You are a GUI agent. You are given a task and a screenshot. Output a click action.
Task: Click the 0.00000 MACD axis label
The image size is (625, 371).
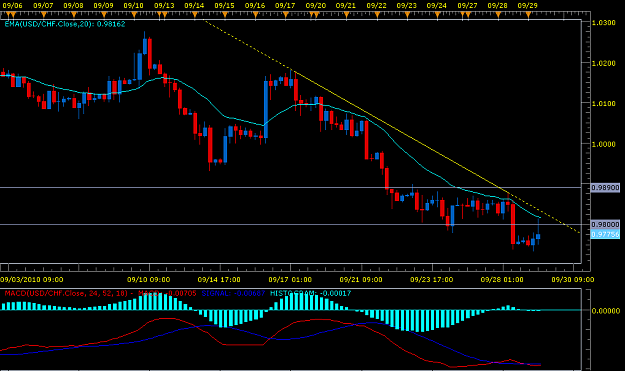pos(606,311)
